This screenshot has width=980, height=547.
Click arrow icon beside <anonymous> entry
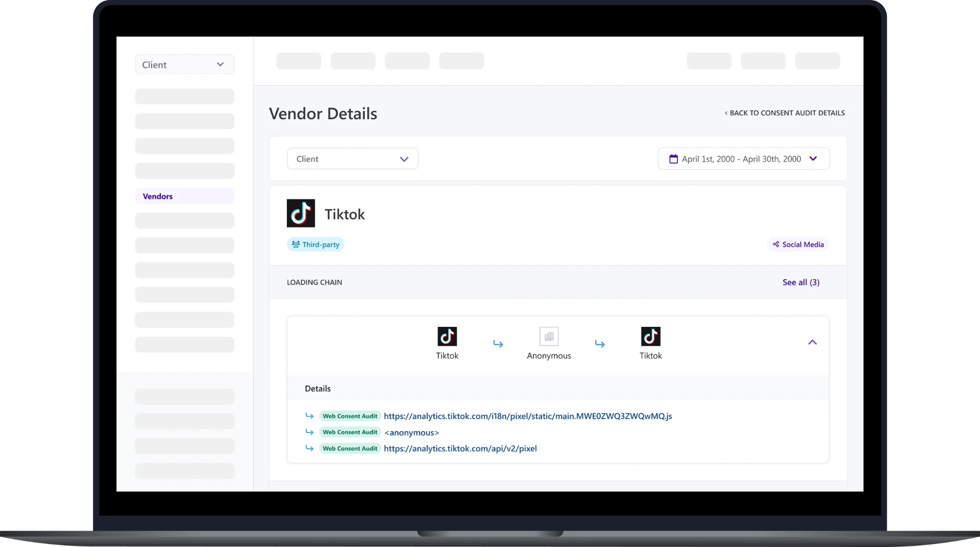click(x=309, y=432)
